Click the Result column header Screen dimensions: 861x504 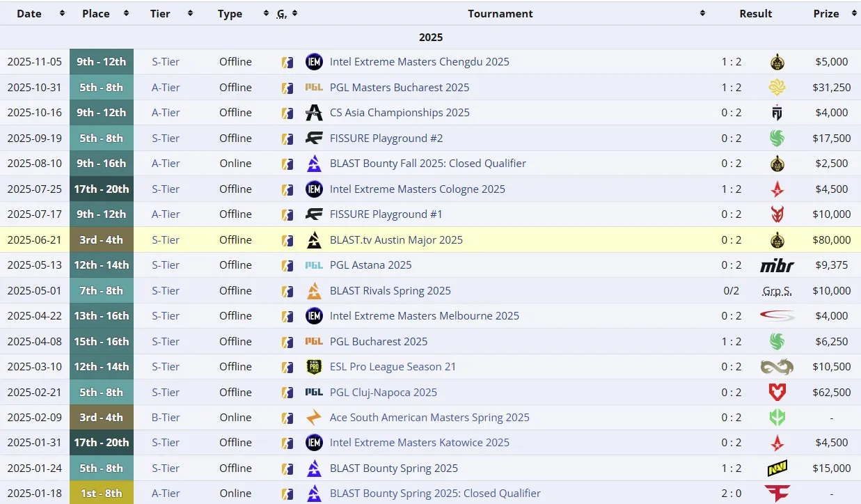coord(756,13)
